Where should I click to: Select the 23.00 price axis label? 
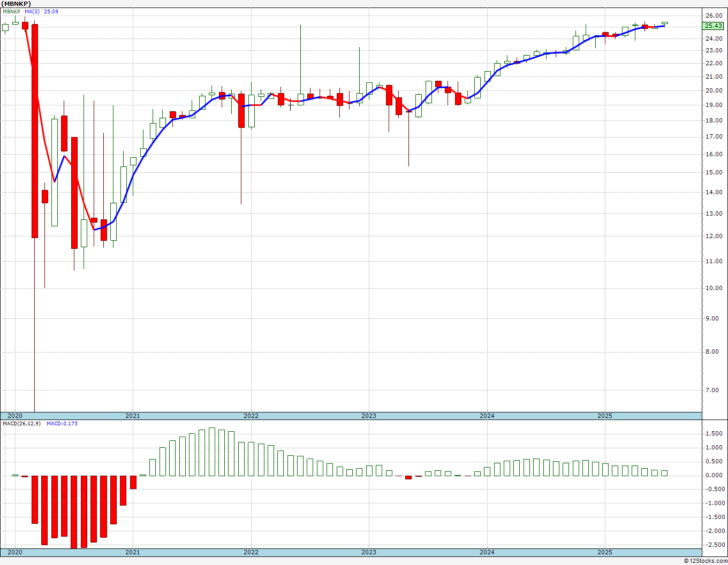tap(714, 51)
